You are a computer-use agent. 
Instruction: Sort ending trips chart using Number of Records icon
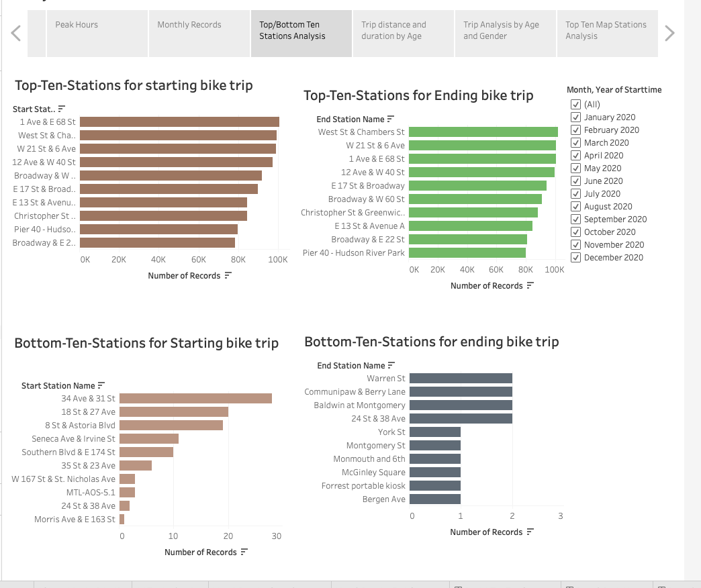(532, 285)
